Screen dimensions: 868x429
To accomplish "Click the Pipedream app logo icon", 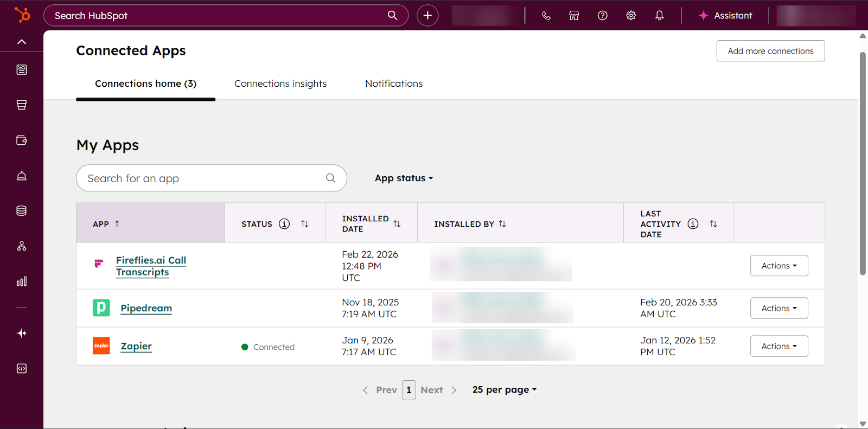I will 101,308.
